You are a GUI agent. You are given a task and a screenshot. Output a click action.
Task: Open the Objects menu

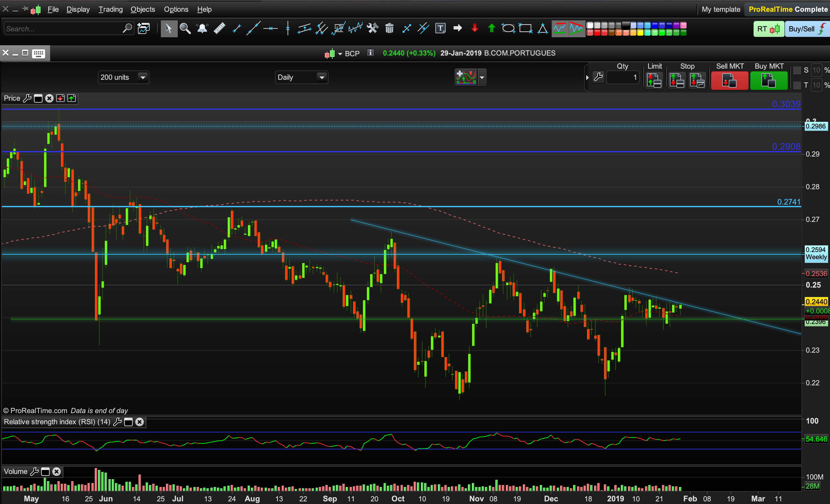(142, 9)
